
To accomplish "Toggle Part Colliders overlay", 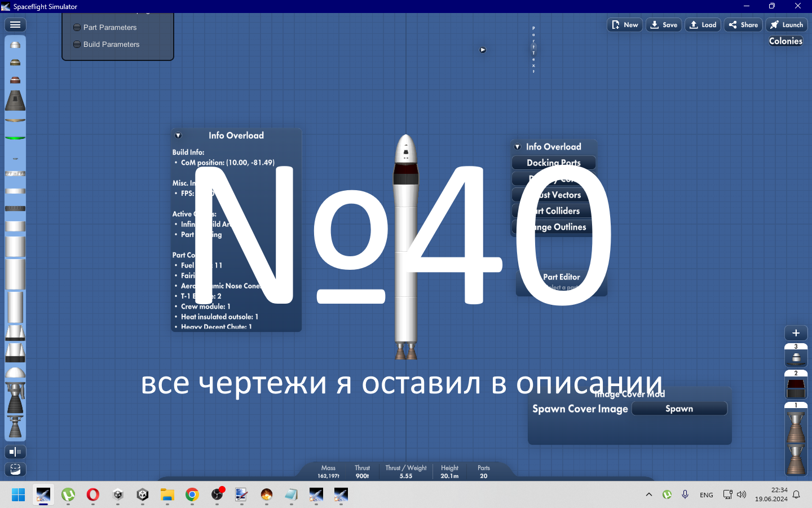I will point(554,211).
